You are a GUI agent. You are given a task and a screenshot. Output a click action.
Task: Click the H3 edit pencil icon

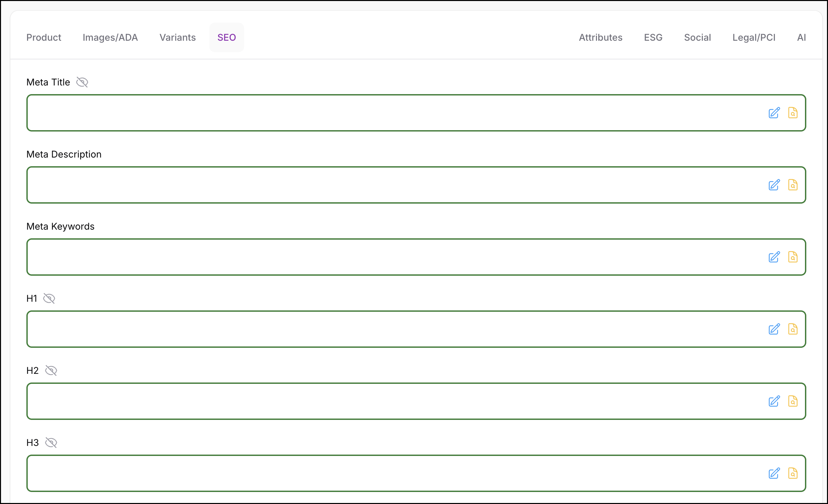[774, 473]
